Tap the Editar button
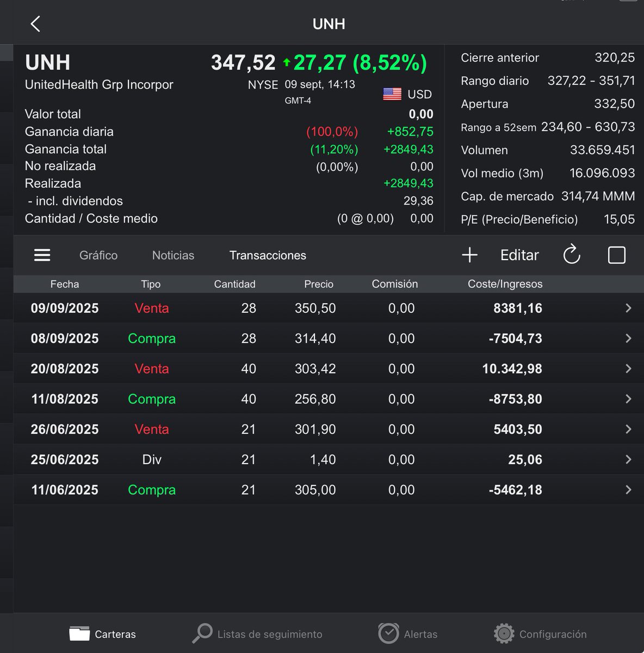 pyautogui.click(x=519, y=255)
